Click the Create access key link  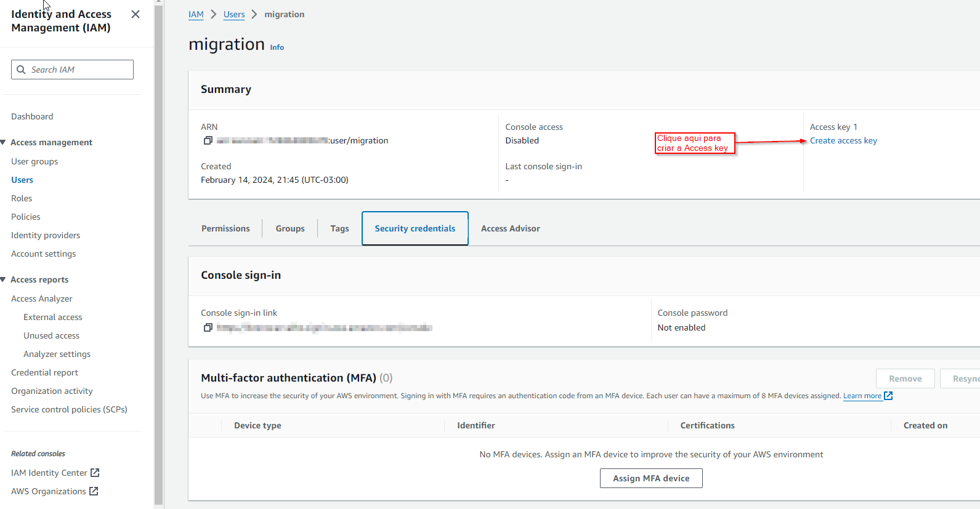point(843,141)
